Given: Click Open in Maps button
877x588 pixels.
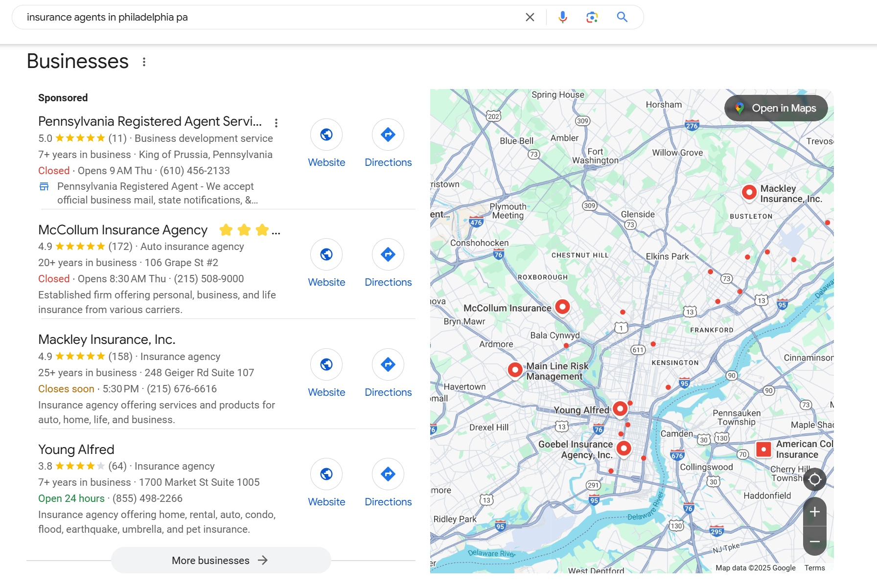Looking at the screenshot, I should click(776, 108).
